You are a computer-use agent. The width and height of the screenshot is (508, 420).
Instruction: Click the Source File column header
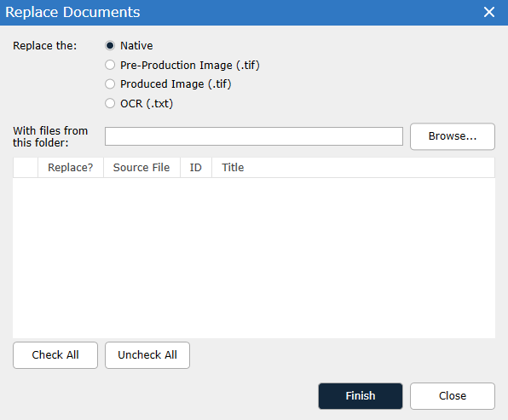pyautogui.click(x=141, y=168)
